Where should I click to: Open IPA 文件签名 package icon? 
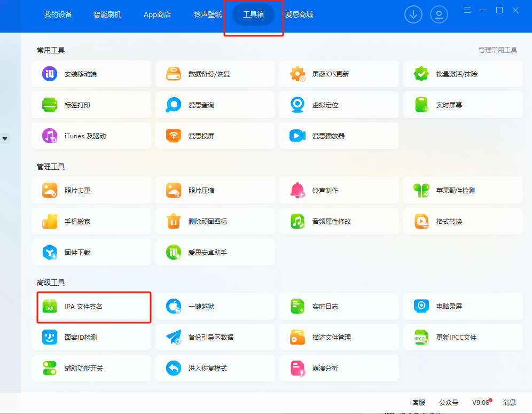[x=50, y=306]
